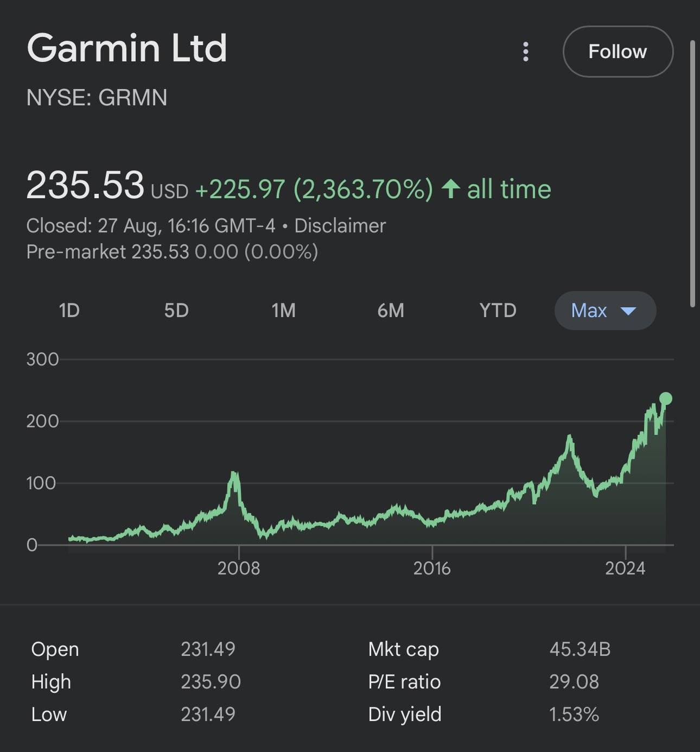
Task: Expand the Max range dropdown
Action: point(604,311)
